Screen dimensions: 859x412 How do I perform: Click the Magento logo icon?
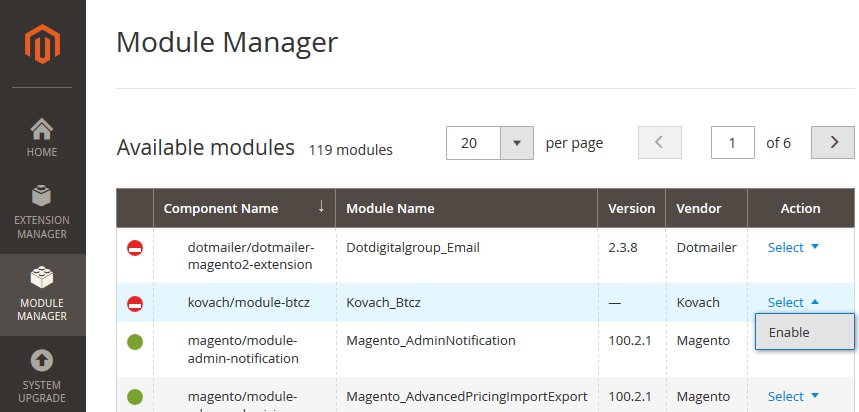click(42, 44)
